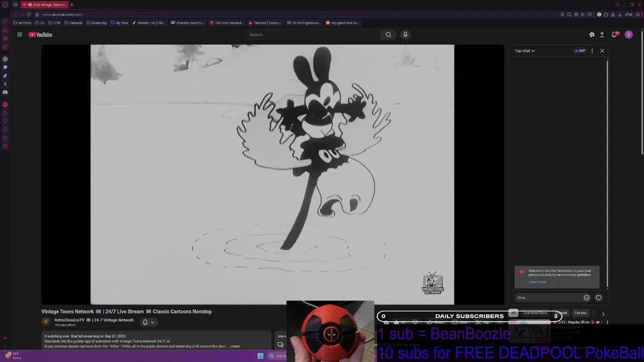Screen dimensions: 644x362
Task: Open the My Flow bookmark
Action: 120,23
